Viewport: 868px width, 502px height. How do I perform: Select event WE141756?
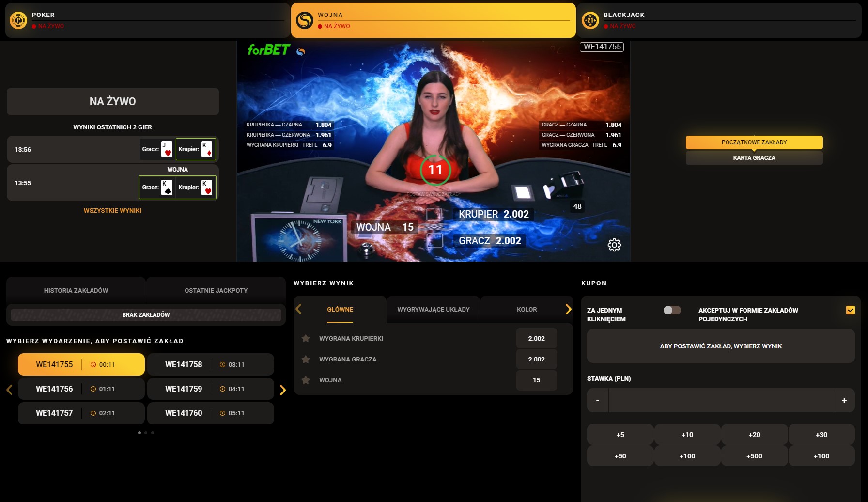[x=81, y=389]
